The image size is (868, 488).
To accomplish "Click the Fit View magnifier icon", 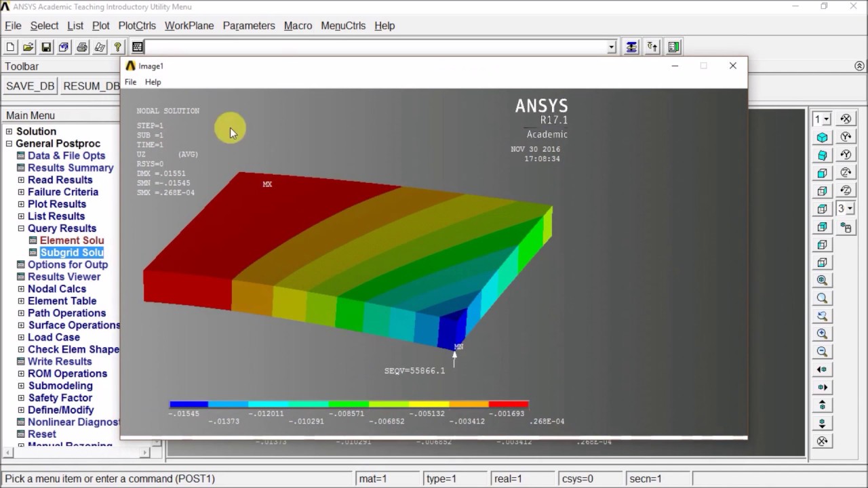I will 823,280.
